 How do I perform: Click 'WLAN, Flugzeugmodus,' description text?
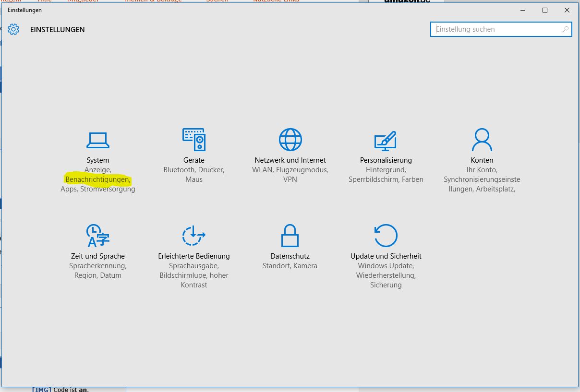coord(290,170)
